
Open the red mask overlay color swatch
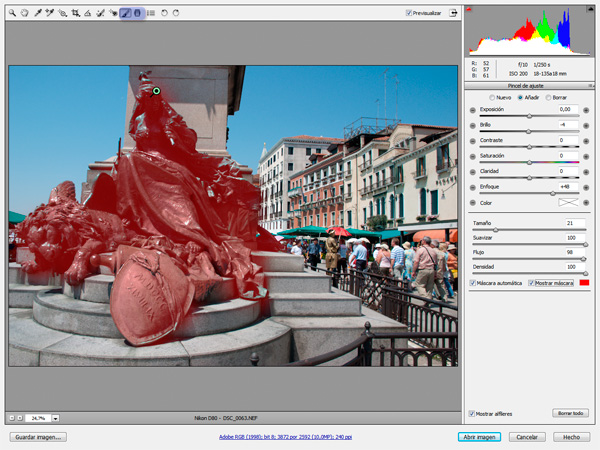(584, 283)
